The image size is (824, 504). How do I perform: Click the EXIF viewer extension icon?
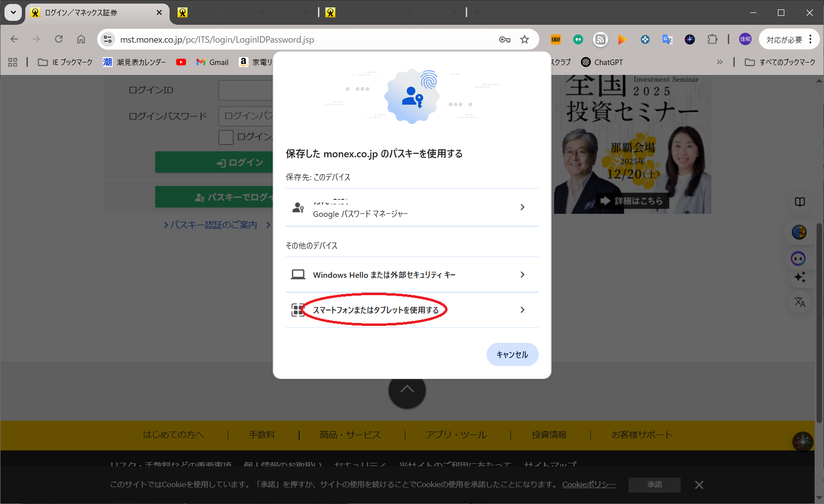click(556, 39)
